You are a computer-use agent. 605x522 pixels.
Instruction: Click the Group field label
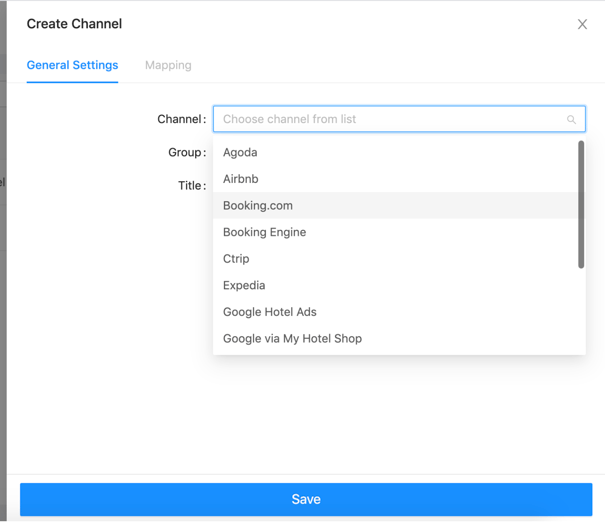coord(187,152)
